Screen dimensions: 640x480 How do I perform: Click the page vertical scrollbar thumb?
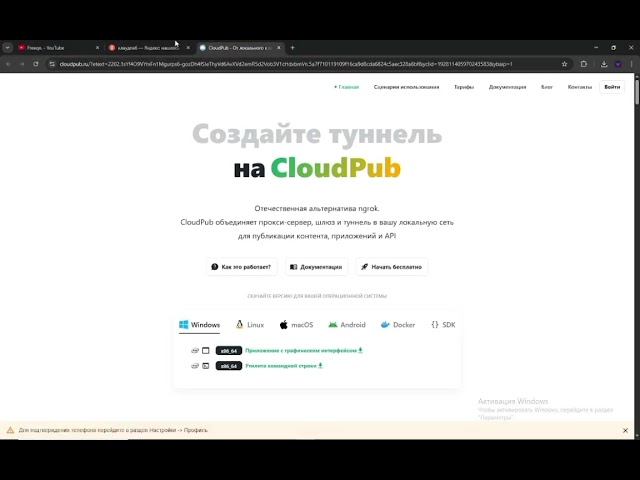coord(637,90)
